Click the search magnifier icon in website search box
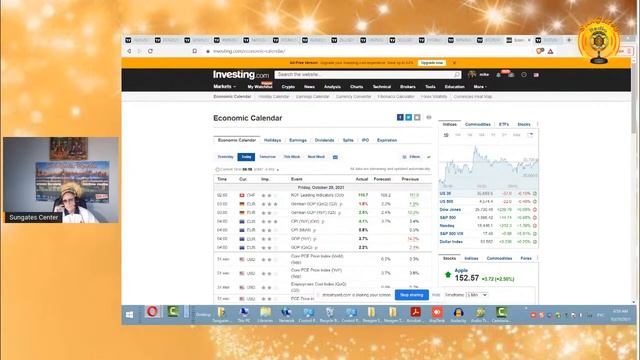Screen dimensions: 640x360 pos(456,75)
